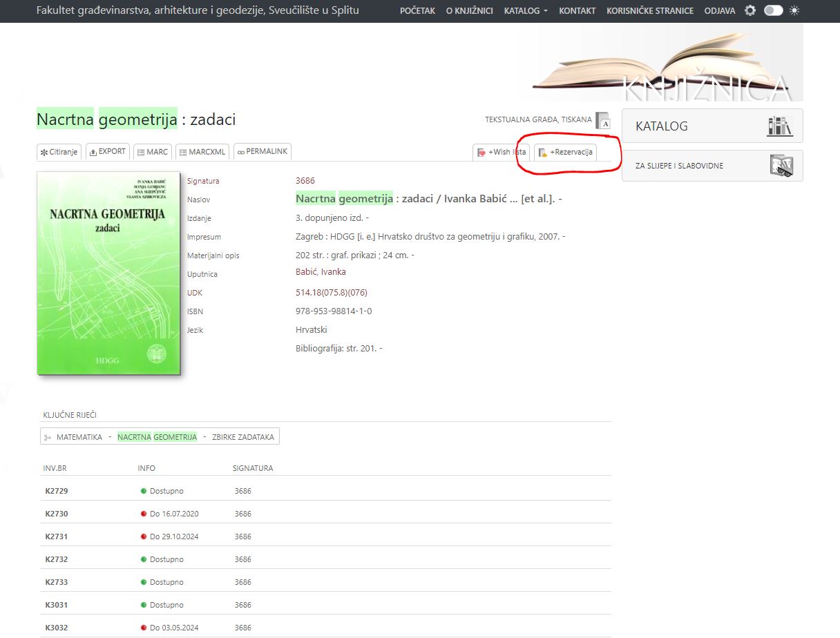This screenshot has height=638, width=840.
Task: Click the sun brightness icon
Action: [794, 10]
